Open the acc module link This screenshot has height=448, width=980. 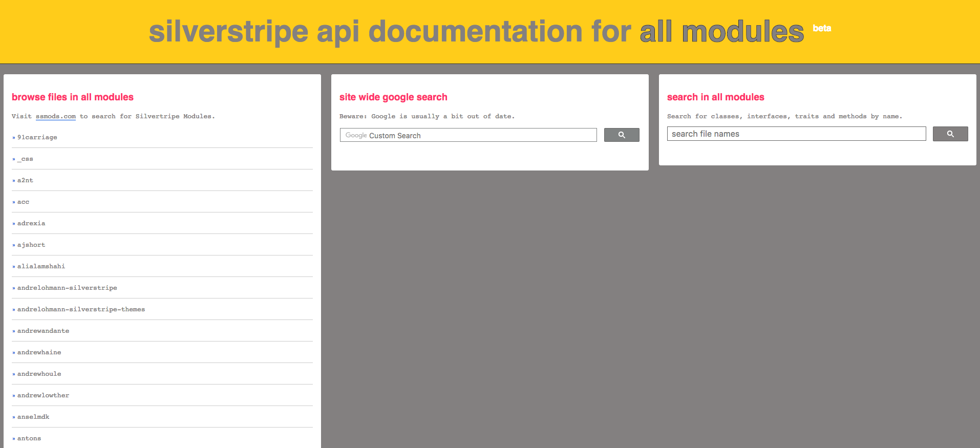(x=23, y=202)
